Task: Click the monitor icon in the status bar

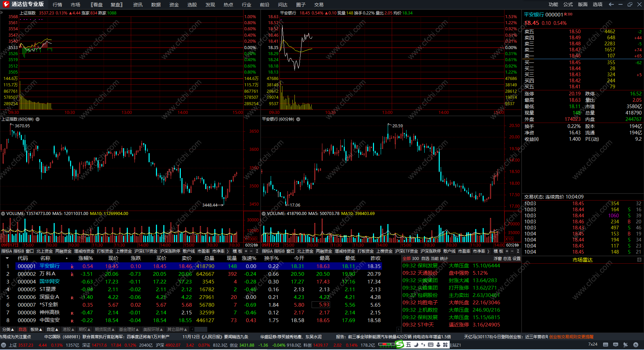Action: coord(615,345)
